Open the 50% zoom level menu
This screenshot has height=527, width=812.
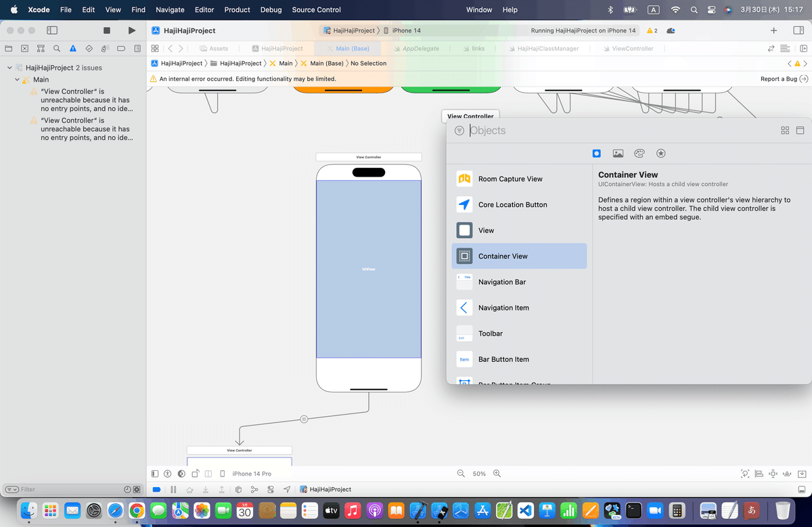tap(479, 474)
